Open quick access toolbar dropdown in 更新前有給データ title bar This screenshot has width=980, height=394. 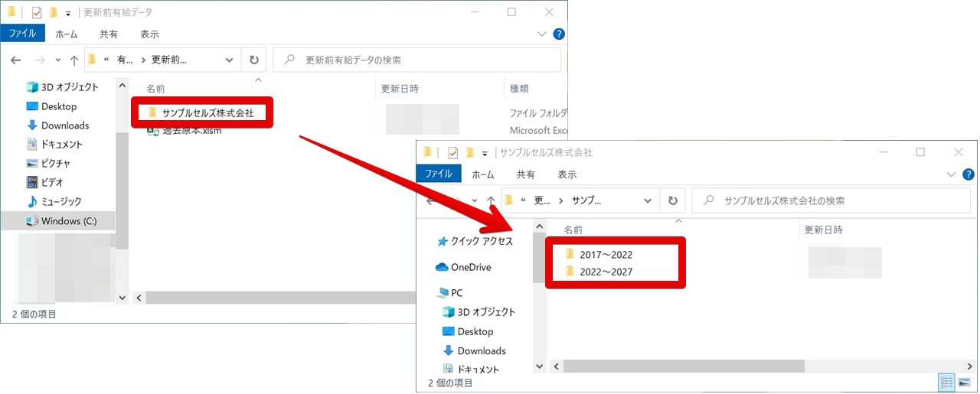coord(68,13)
